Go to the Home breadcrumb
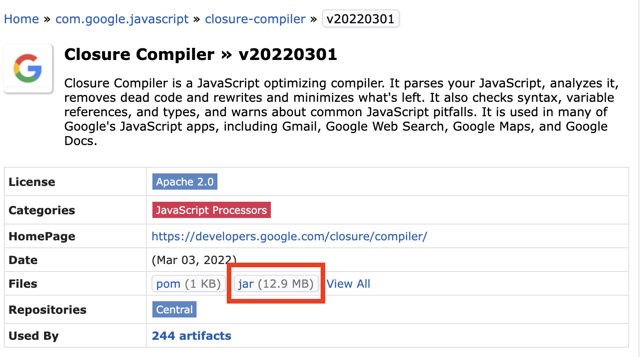This screenshot has width=644, height=357. pyautogui.click(x=21, y=19)
